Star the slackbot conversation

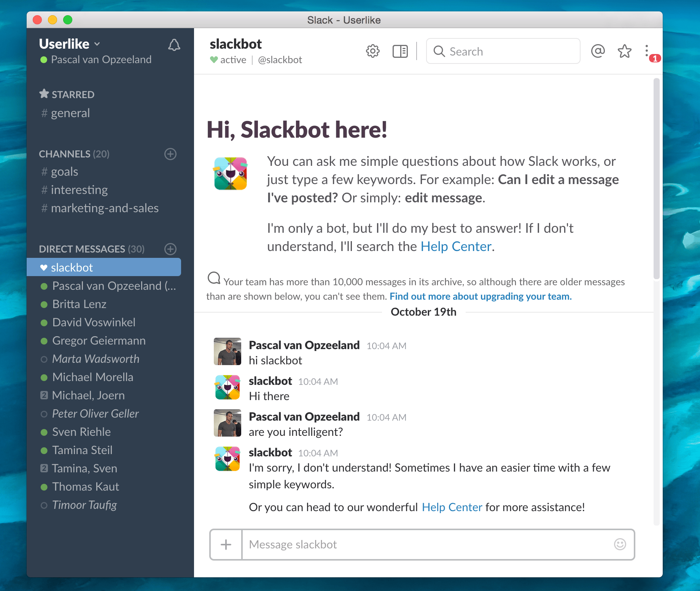(624, 51)
